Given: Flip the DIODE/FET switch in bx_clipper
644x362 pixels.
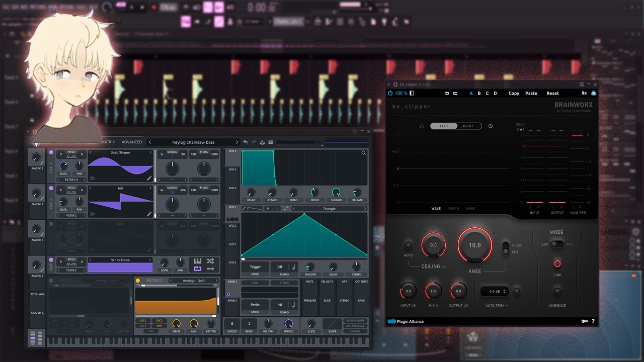Looking at the screenshot, I should [506, 248].
